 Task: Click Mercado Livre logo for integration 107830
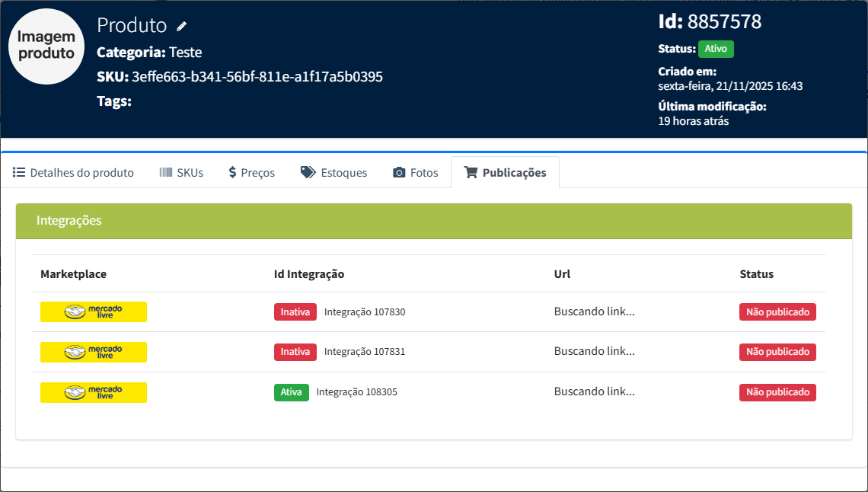(94, 311)
